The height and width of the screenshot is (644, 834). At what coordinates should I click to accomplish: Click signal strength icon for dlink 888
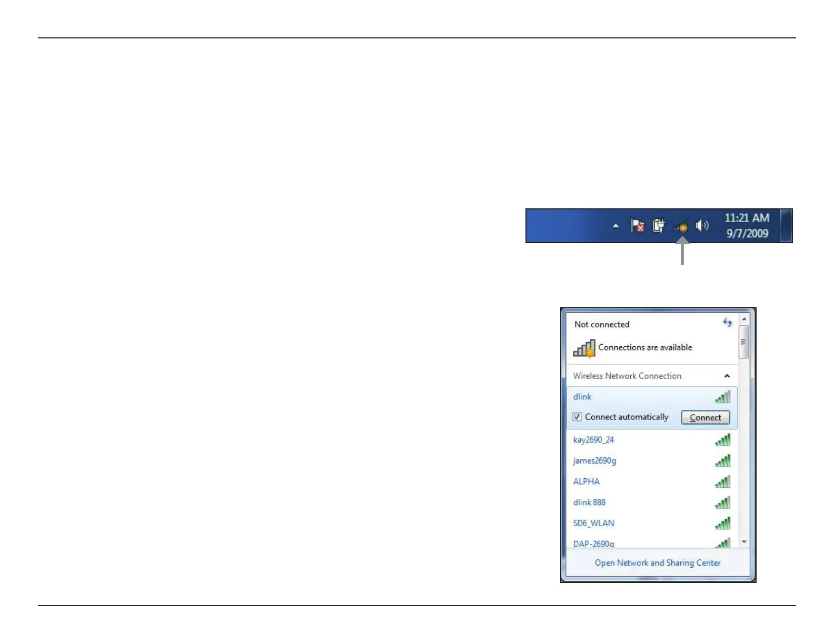723,502
